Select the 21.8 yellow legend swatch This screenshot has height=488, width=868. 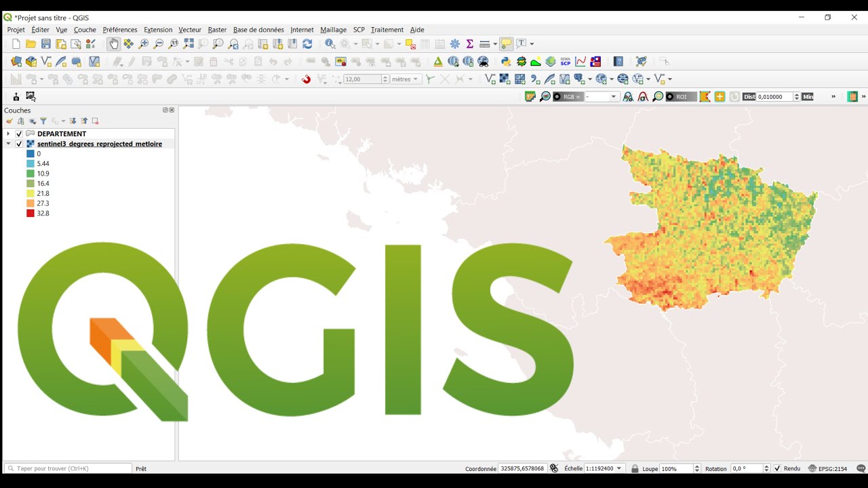[31, 194]
